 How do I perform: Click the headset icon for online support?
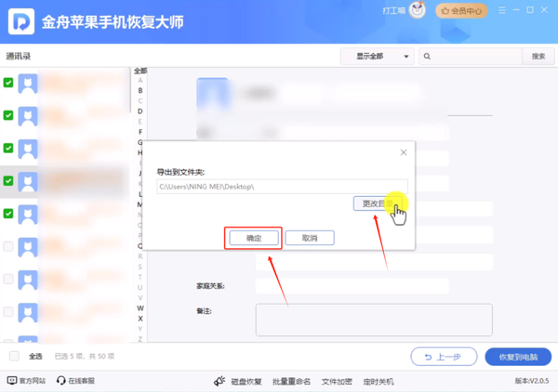tap(60, 381)
